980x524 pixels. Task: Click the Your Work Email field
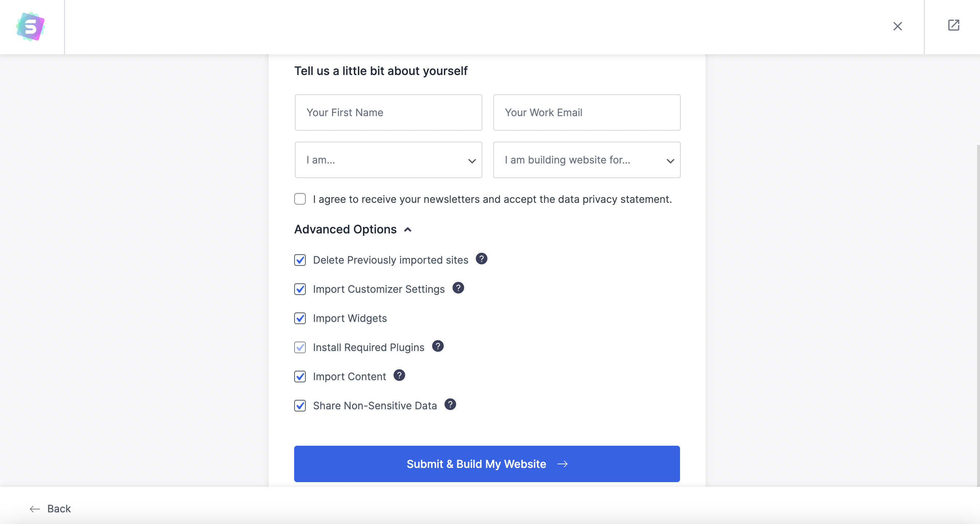point(586,113)
